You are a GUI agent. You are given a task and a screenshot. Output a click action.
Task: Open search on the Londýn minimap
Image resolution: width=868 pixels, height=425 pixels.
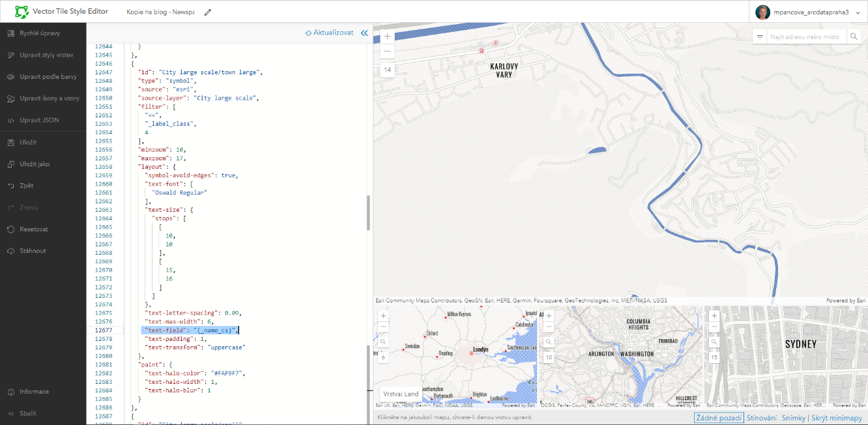click(x=383, y=342)
